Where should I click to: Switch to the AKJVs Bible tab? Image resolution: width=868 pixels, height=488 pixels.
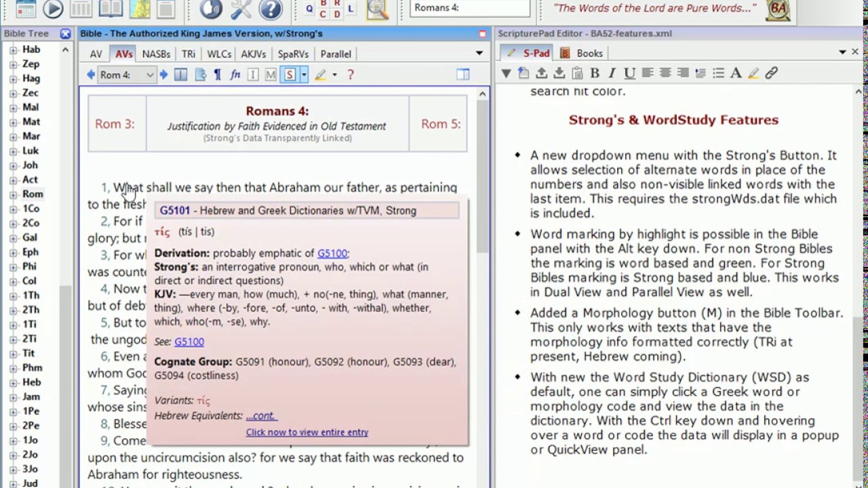tap(254, 54)
